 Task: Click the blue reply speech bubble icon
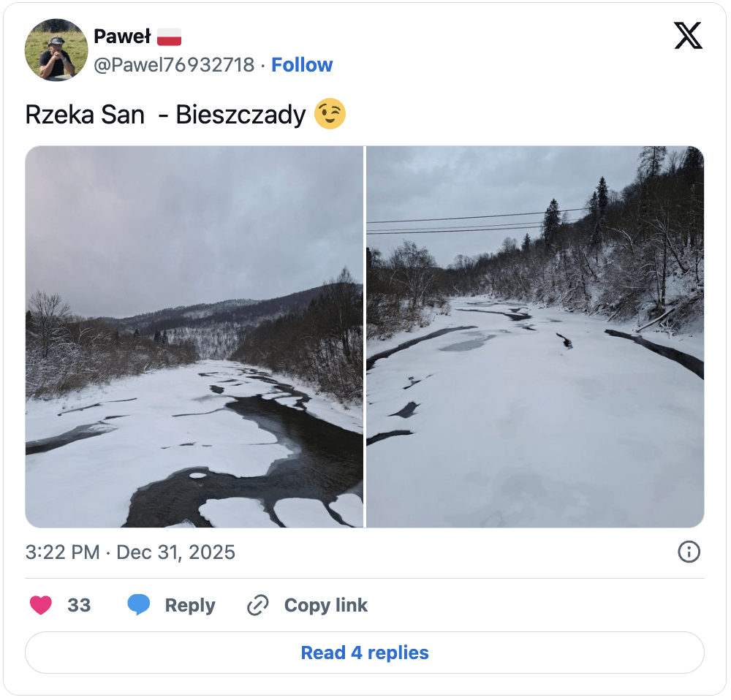click(139, 605)
